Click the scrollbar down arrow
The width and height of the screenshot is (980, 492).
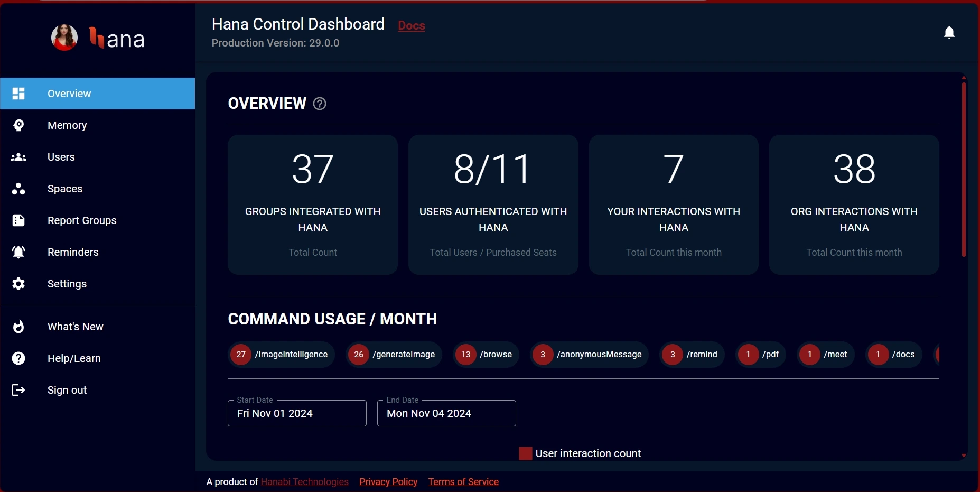coord(964,456)
